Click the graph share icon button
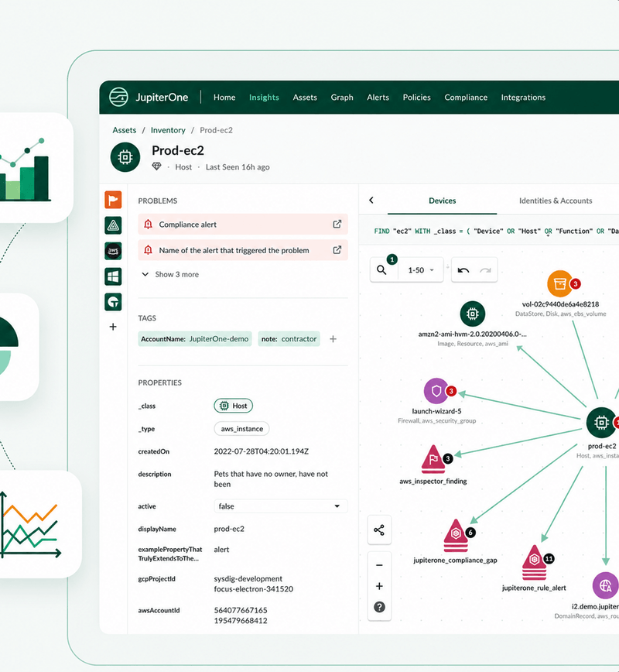 pyautogui.click(x=379, y=530)
